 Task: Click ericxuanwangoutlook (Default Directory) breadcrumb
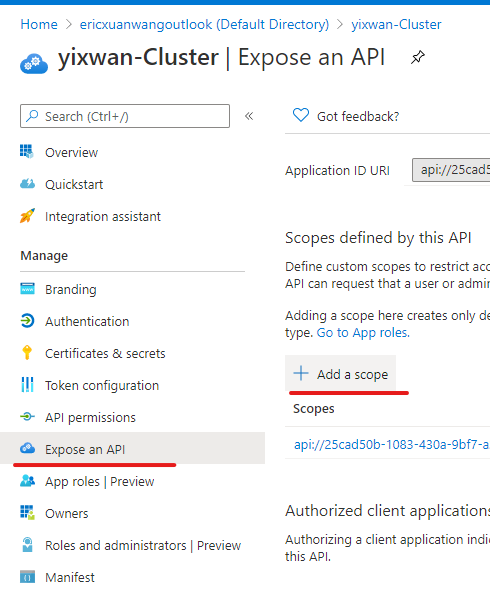click(x=204, y=24)
